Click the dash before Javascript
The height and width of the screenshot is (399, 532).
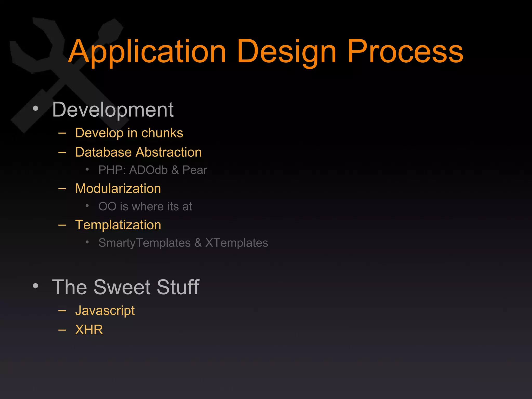click(62, 311)
